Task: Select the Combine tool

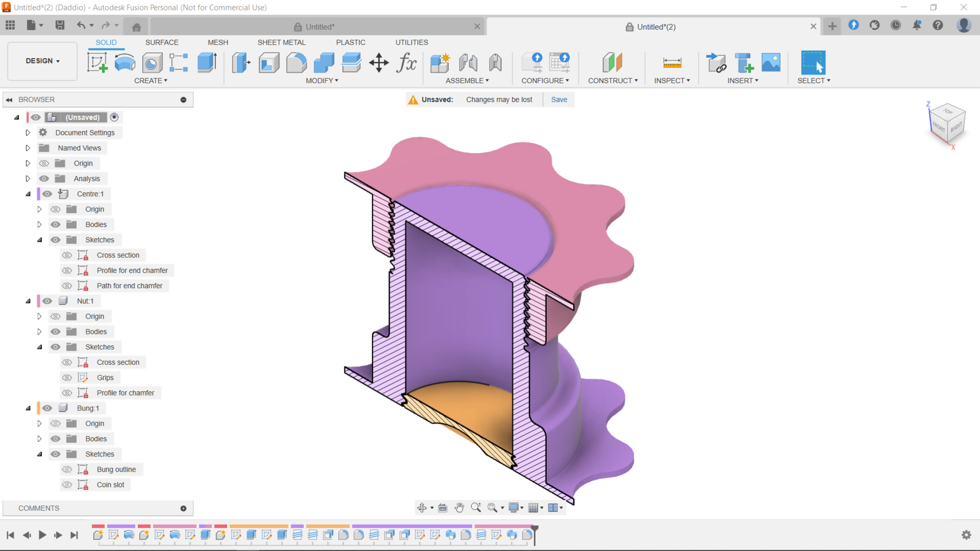Action: [x=324, y=62]
